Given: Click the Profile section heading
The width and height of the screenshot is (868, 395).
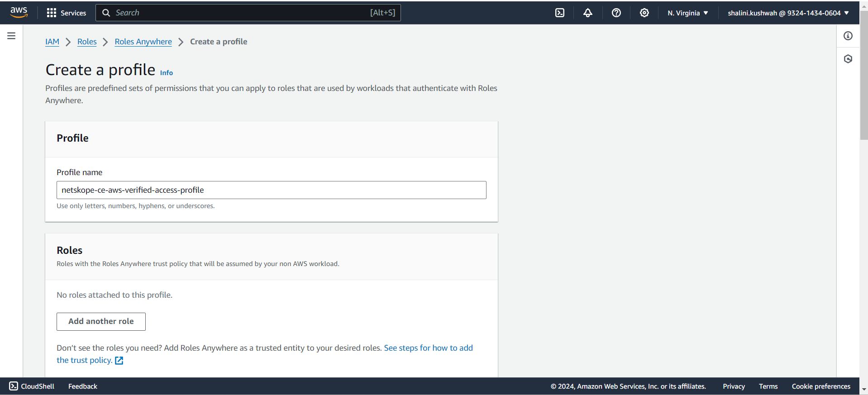Looking at the screenshot, I should pos(72,138).
